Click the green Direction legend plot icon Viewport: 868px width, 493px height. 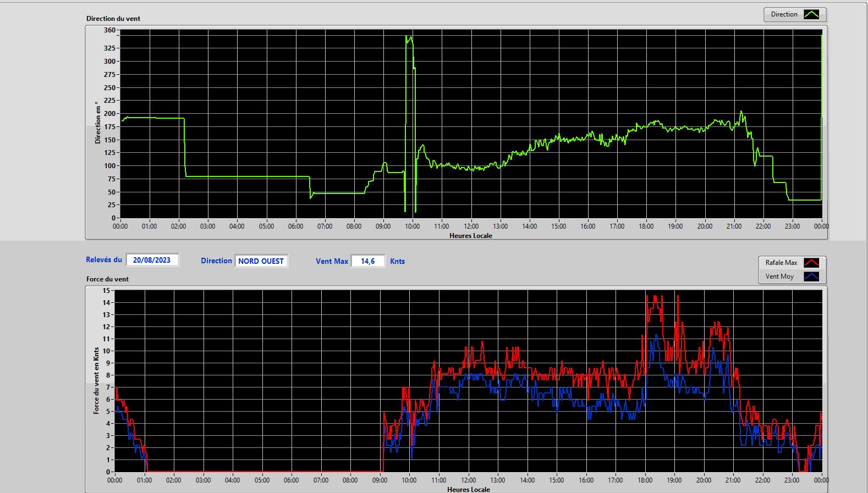pyautogui.click(x=811, y=14)
